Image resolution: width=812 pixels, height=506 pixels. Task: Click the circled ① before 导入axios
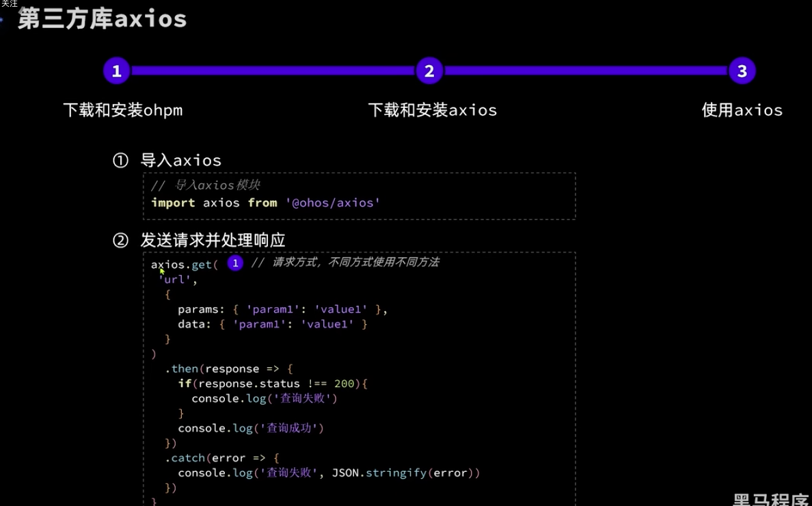(120, 161)
